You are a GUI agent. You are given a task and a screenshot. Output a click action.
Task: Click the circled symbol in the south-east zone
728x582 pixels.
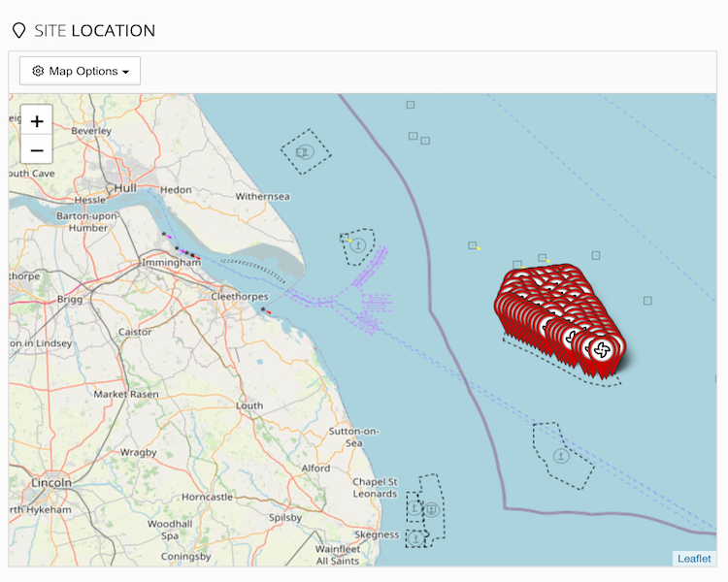pyautogui.click(x=560, y=455)
